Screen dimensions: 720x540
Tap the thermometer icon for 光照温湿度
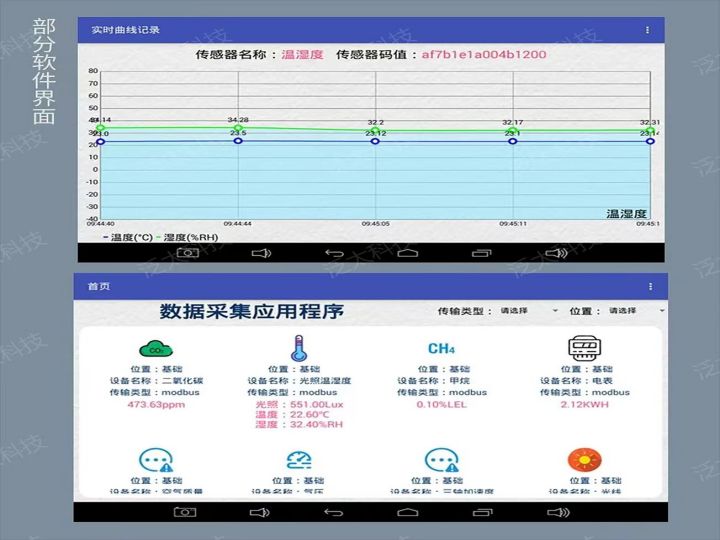[297, 348]
